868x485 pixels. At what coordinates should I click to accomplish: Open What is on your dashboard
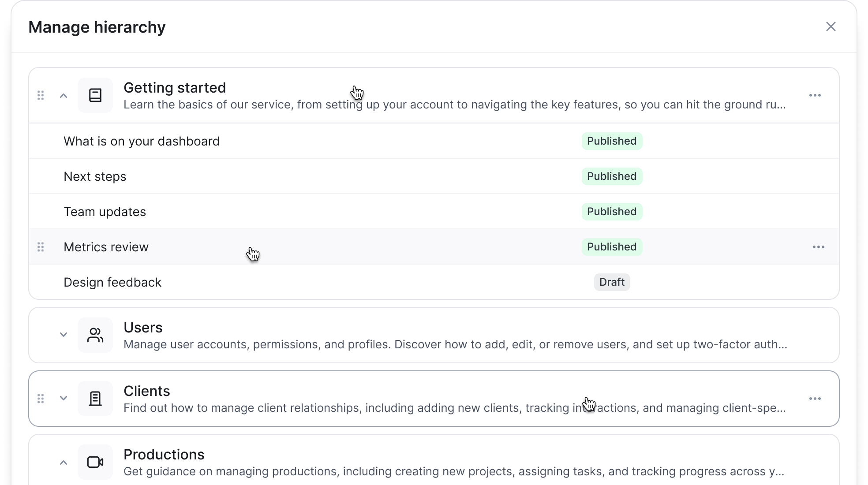click(x=142, y=141)
